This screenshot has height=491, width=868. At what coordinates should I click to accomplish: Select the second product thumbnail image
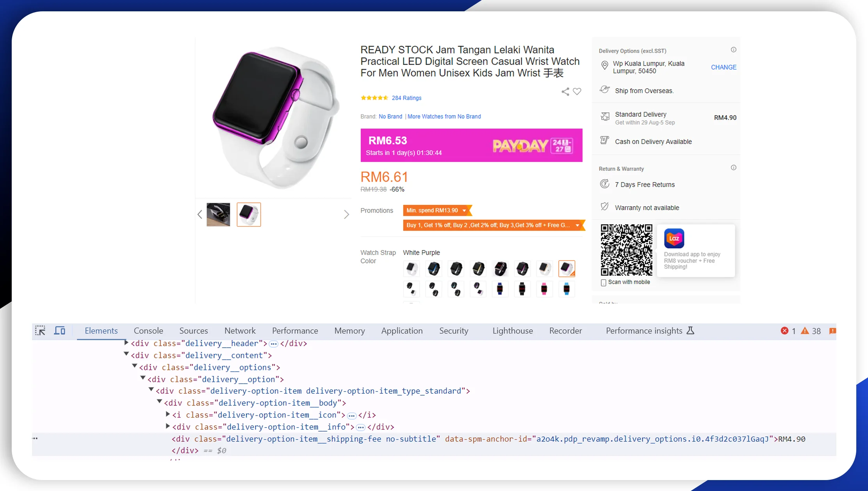point(249,214)
